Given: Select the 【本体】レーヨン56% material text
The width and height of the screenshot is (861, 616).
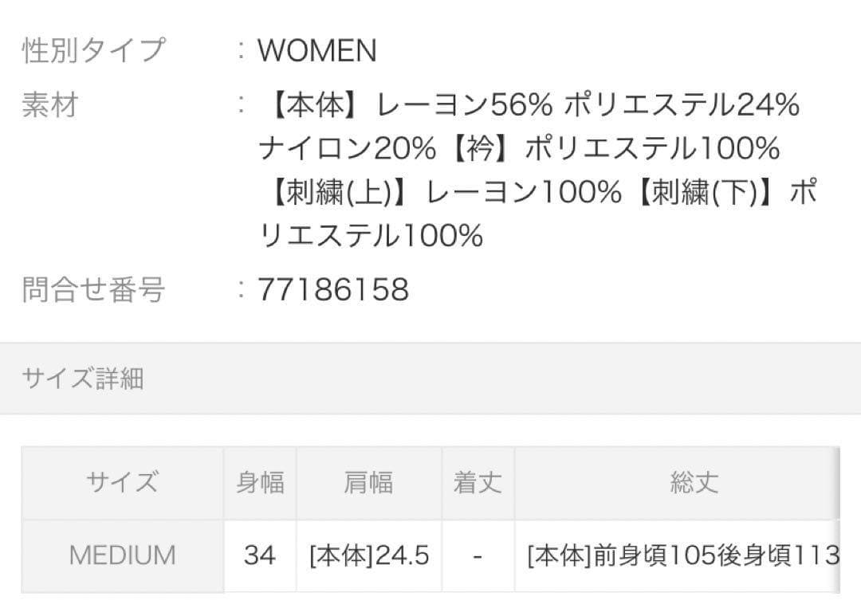Looking at the screenshot, I should (x=407, y=105).
